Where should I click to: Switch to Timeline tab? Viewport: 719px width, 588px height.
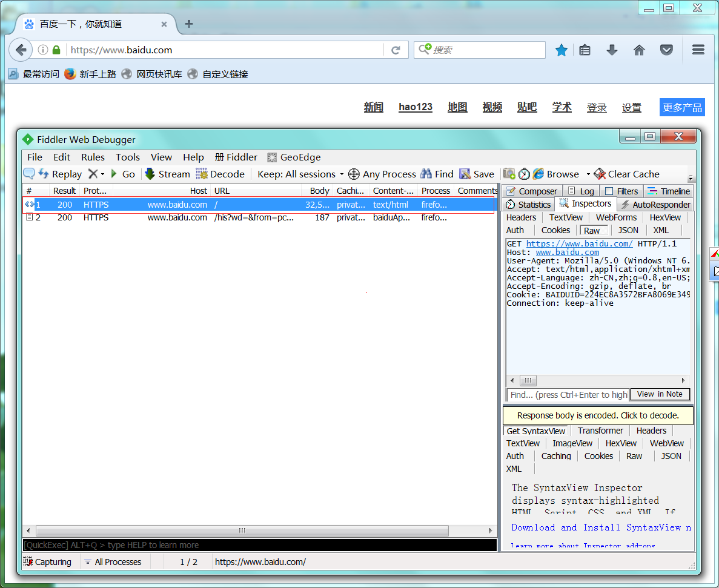[669, 191]
